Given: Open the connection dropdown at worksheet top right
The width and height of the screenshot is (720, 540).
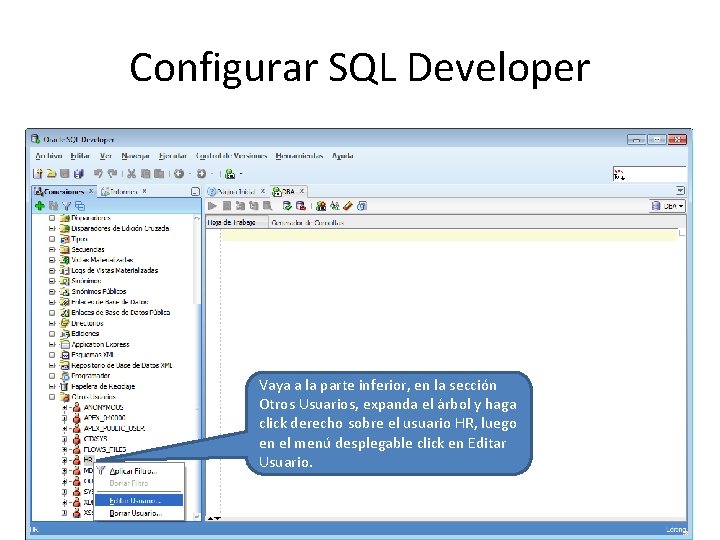Looking at the screenshot, I should [668, 206].
